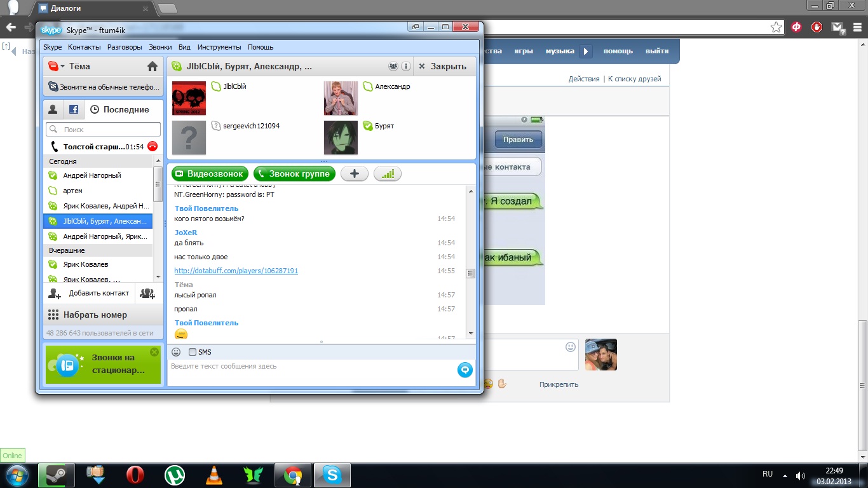Open Skype Home via the house icon
The width and height of the screenshot is (868, 488).
152,66
